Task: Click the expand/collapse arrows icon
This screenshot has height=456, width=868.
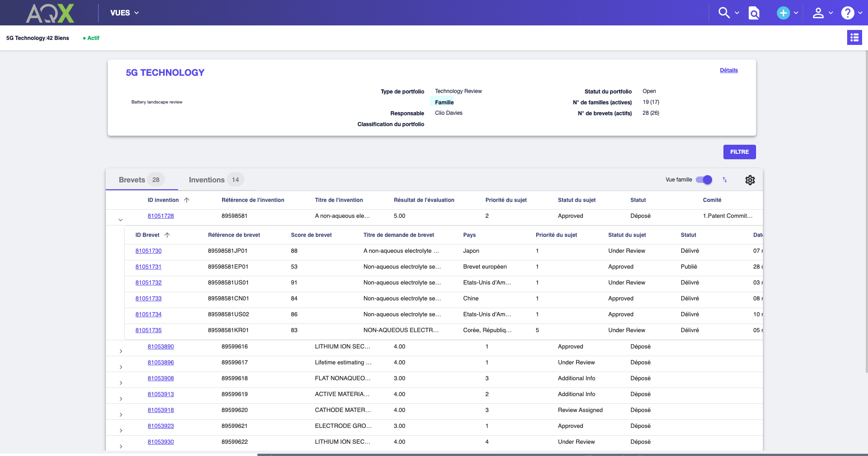Action: (725, 180)
